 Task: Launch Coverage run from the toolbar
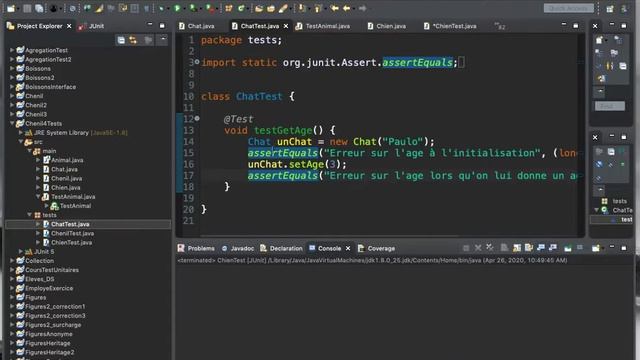tap(193, 8)
